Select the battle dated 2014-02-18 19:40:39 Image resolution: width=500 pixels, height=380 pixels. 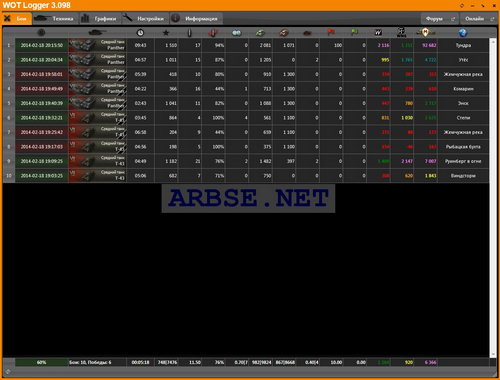(x=42, y=103)
